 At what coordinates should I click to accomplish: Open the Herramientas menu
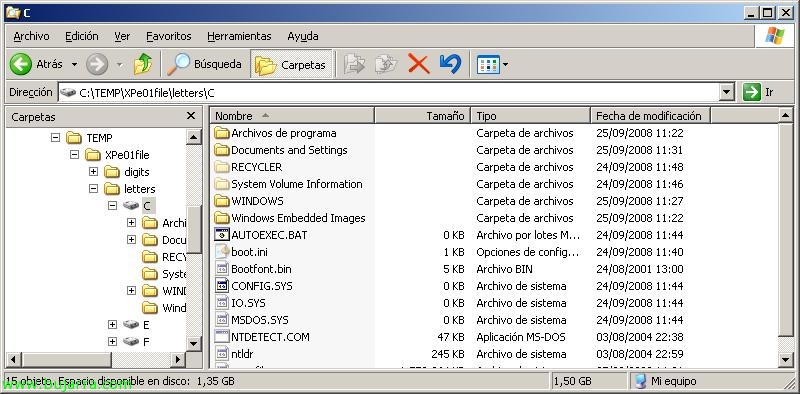tap(239, 36)
